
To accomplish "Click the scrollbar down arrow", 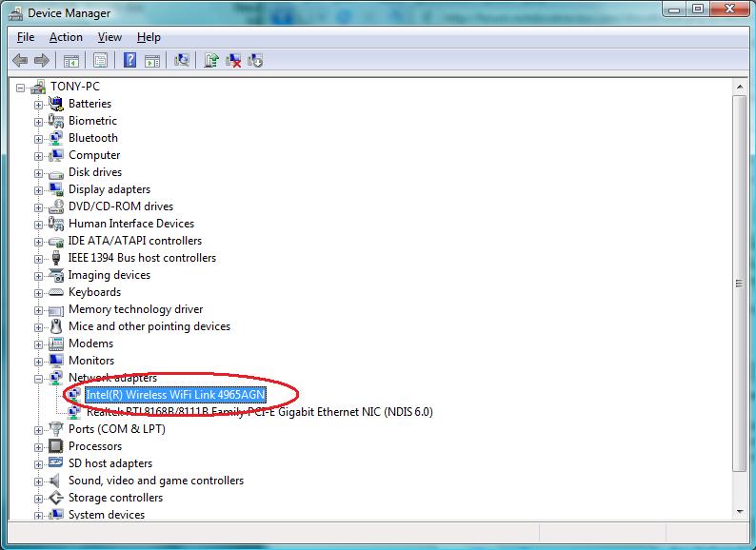I will (739, 512).
